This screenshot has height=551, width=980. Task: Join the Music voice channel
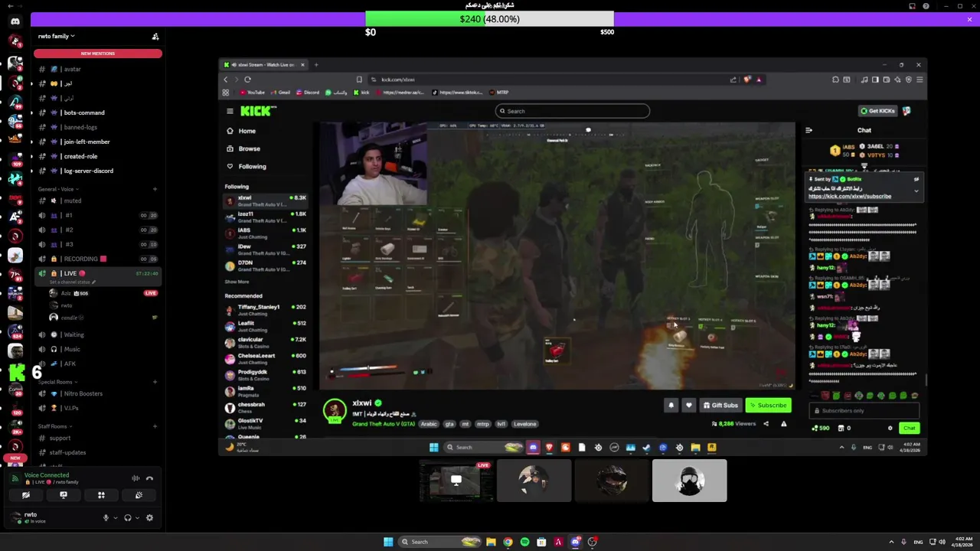72,349
